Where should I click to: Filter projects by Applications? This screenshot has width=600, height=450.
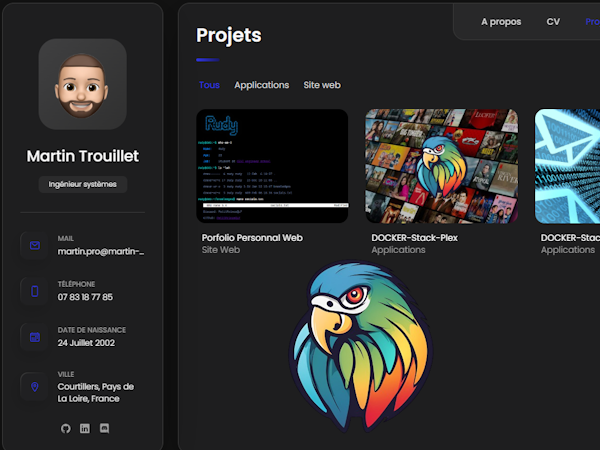(262, 85)
